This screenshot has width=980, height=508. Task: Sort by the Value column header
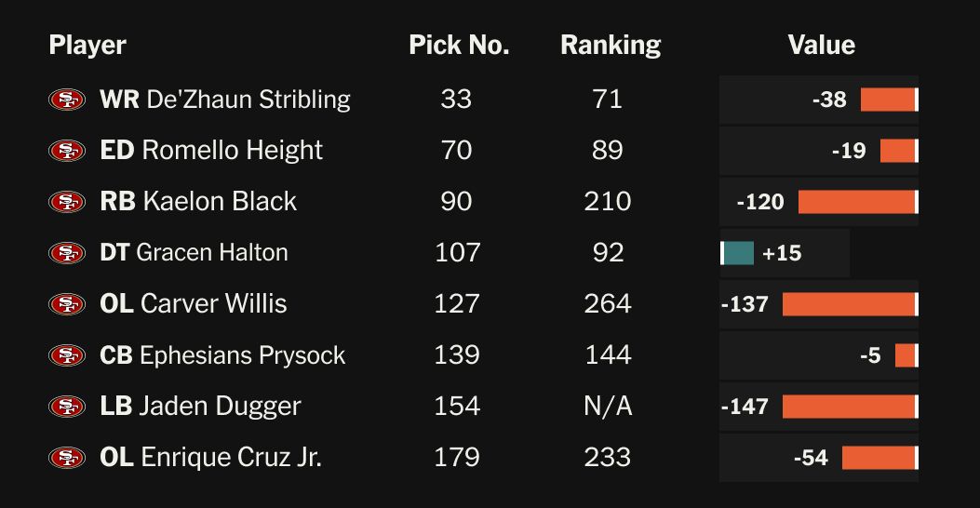click(821, 45)
